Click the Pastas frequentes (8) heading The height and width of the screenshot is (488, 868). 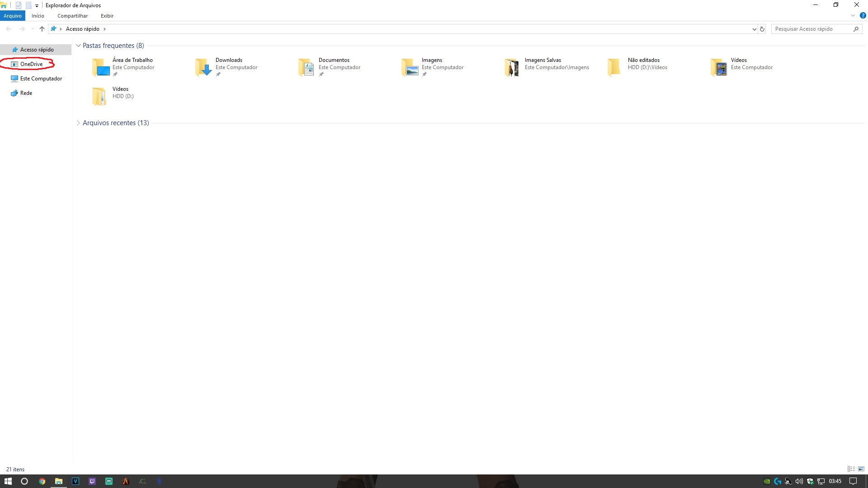[x=113, y=46]
